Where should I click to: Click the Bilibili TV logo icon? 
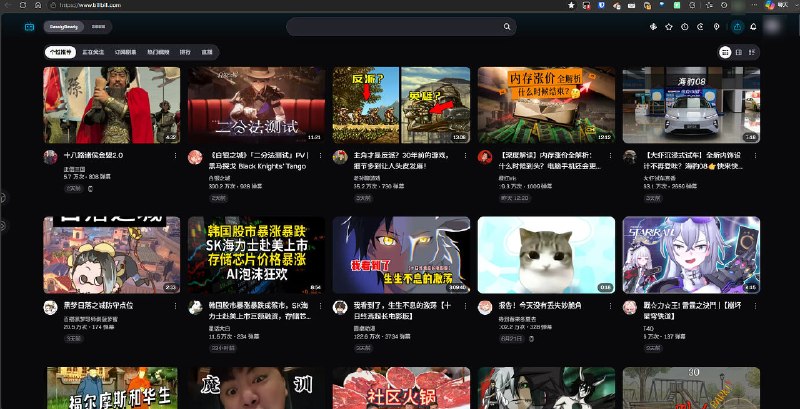(x=30, y=27)
